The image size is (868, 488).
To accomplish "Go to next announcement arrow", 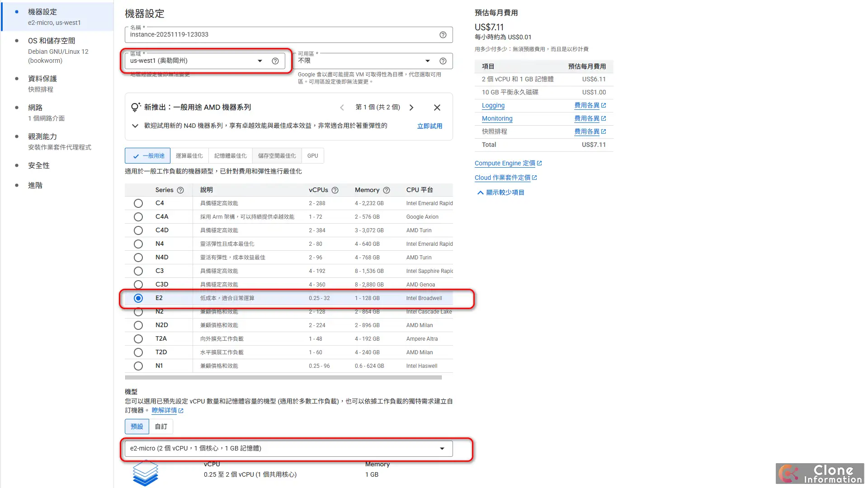I will coord(411,108).
